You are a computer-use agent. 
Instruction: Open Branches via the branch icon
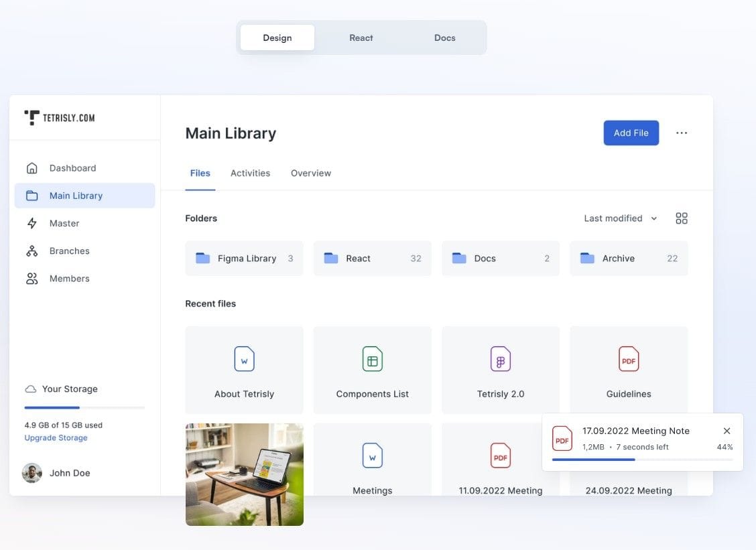click(31, 250)
